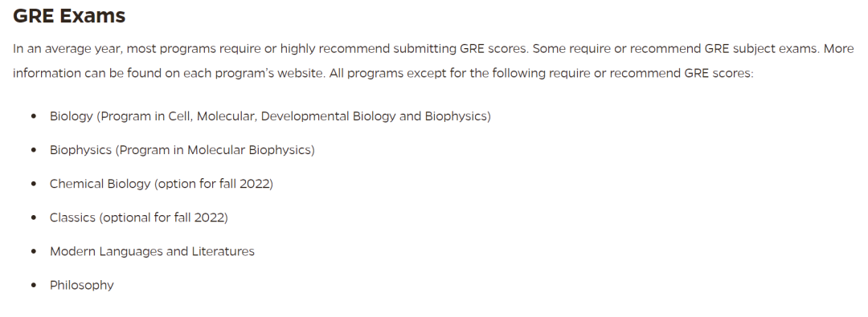868x317 pixels.
Task: Select the Biology program list item
Action: [270, 116]
